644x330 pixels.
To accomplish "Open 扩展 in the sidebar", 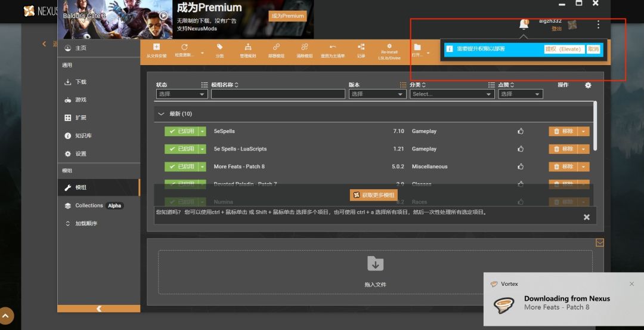I will (x=99, y=118).
